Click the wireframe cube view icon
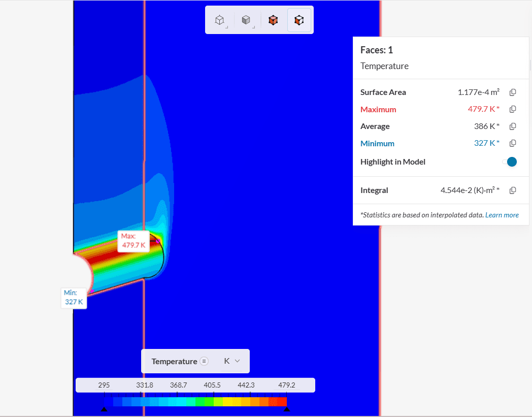Image resolution: width=532 pixels, height=417 pixels. 219,20
